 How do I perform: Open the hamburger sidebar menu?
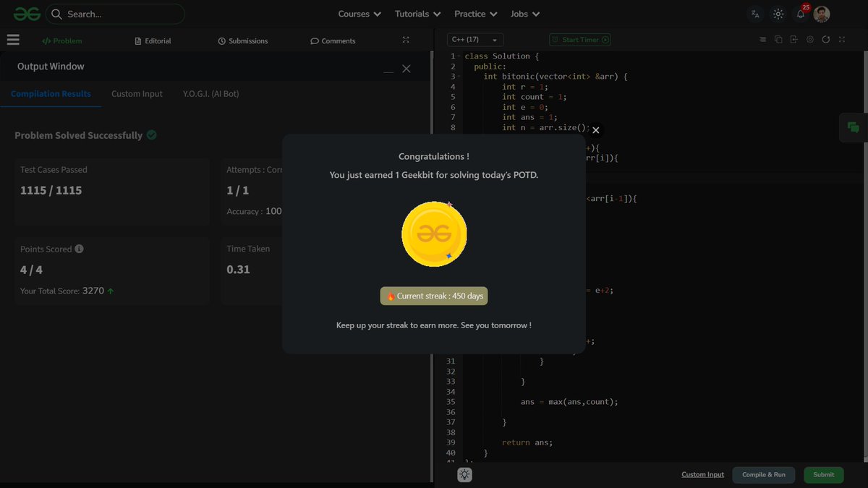(13, 40)
